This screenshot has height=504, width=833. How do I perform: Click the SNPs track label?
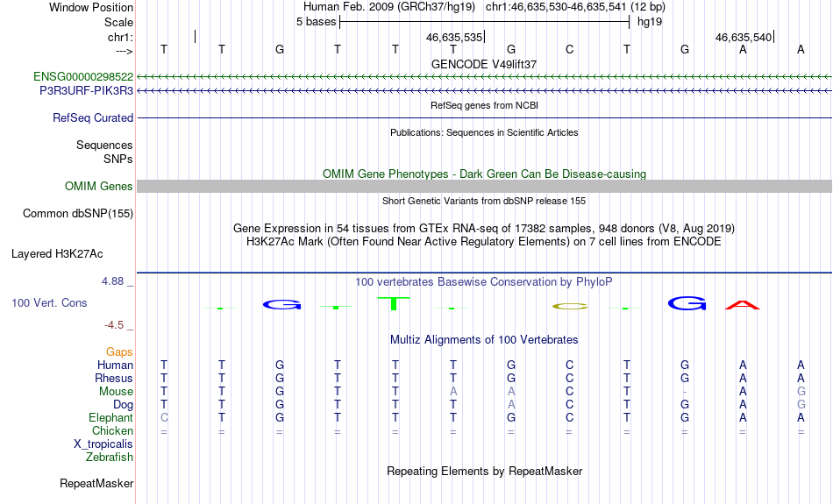118,159
